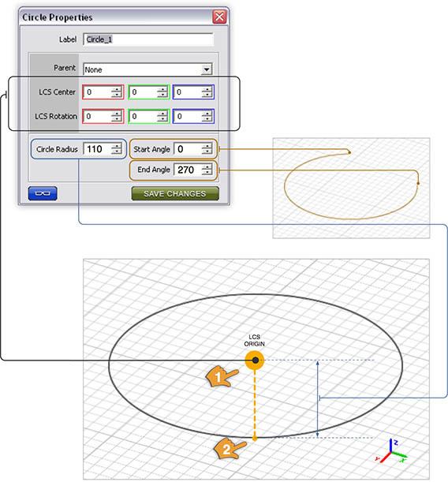
Task: Click the pointing hand marker number 1
Action: tap(222, 376)
